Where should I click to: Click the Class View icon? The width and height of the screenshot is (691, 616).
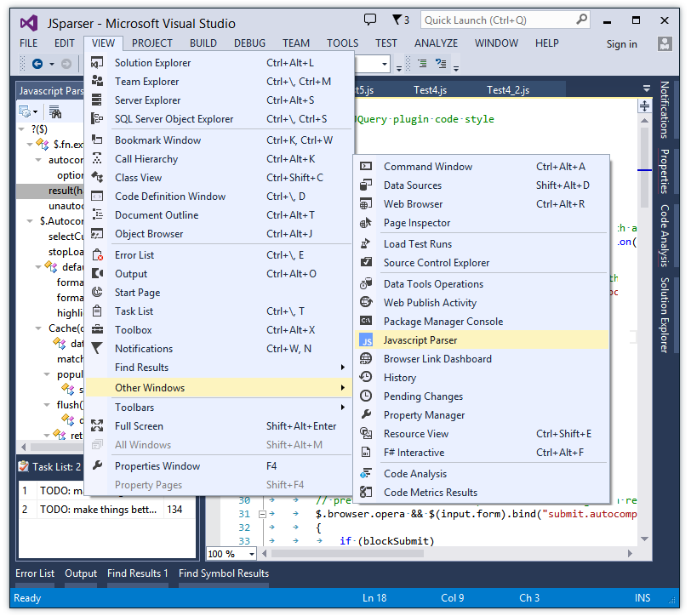point(97,178)
